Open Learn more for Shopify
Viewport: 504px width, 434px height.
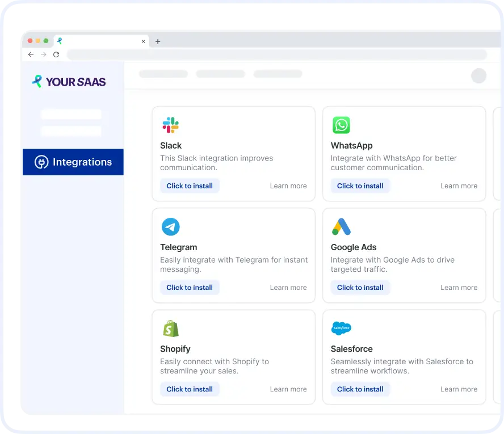pos(288,389)
